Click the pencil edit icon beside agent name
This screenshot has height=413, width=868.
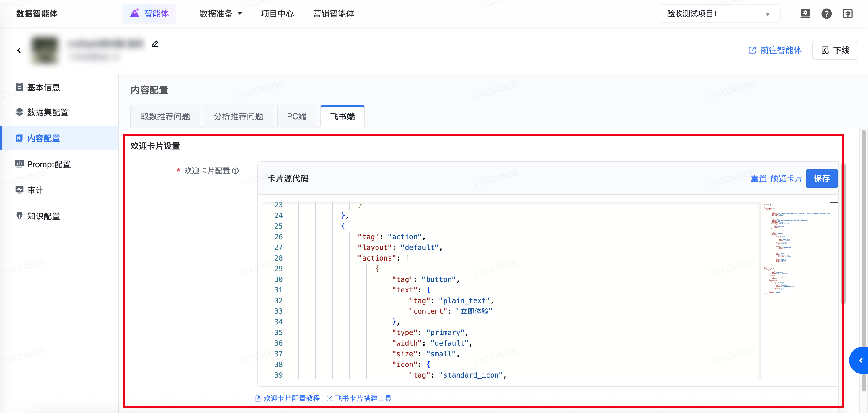click(155, 44)
